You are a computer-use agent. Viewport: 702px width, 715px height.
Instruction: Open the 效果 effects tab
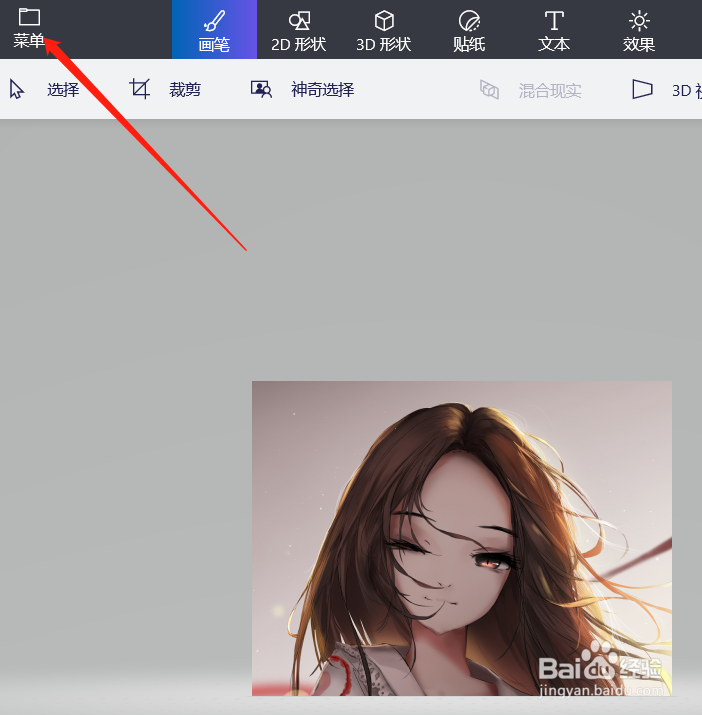(639, 30)
